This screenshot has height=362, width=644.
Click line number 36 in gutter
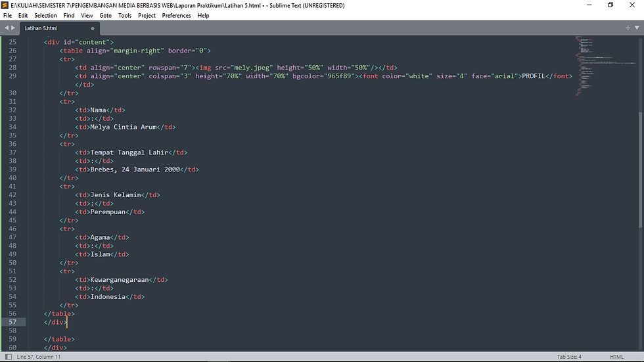[x=12, y=144]
